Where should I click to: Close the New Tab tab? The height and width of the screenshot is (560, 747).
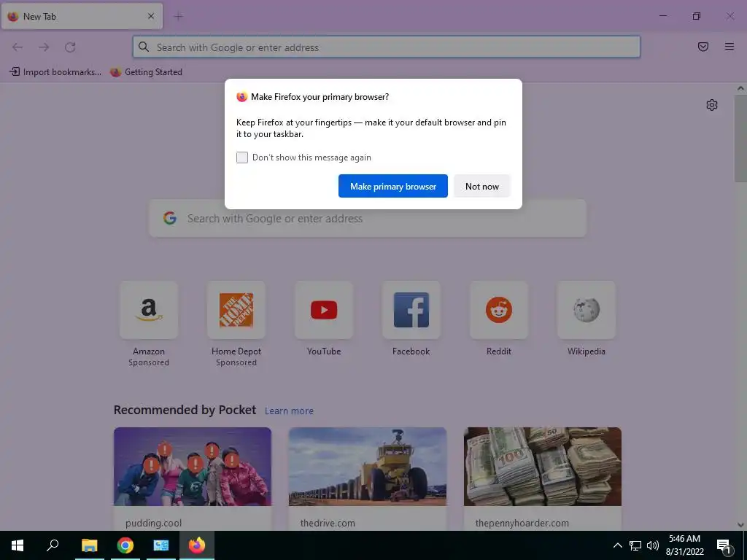(151, 16)
